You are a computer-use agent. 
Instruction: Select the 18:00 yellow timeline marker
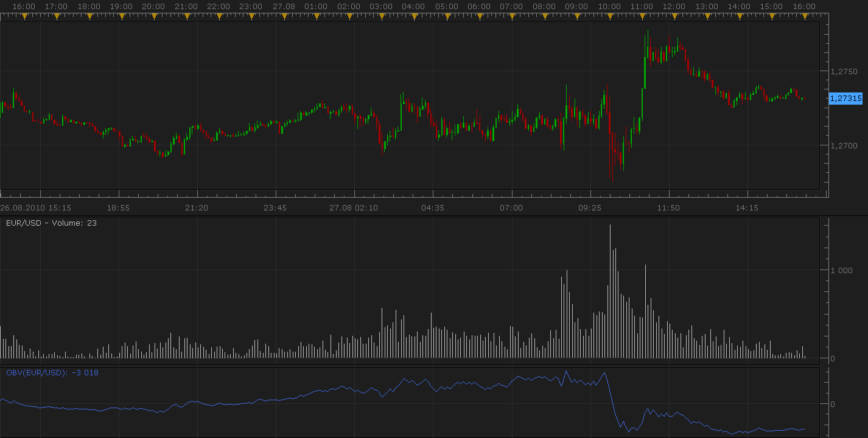tap(89, 16)
